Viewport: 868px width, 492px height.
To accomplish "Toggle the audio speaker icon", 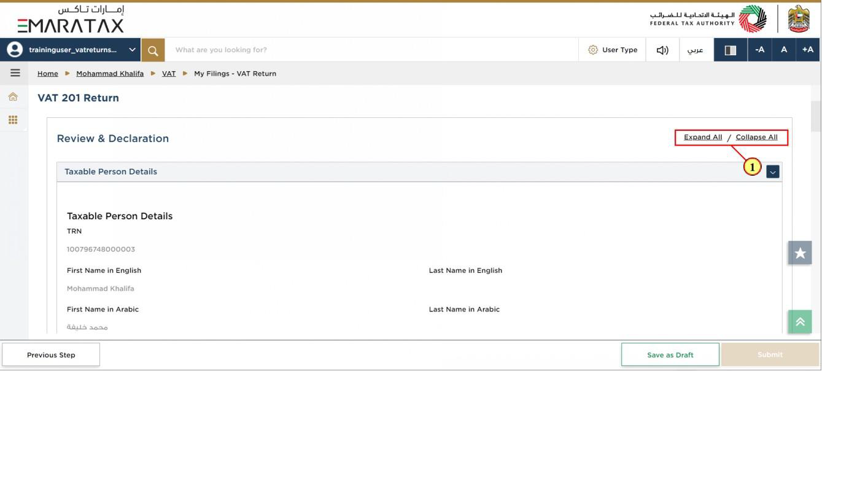I will (x=662, y=50).
